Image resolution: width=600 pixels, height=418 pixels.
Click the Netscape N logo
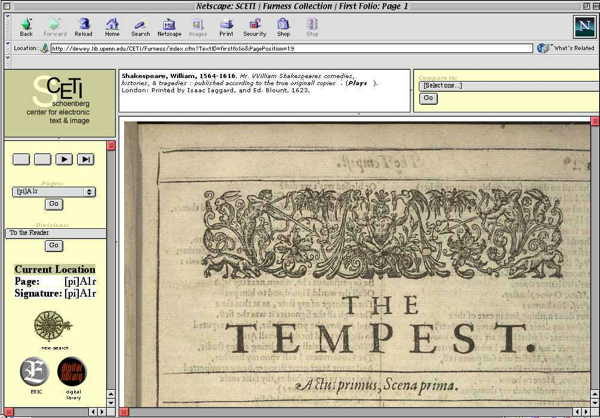pyautogui.click(x=585, y=26)
